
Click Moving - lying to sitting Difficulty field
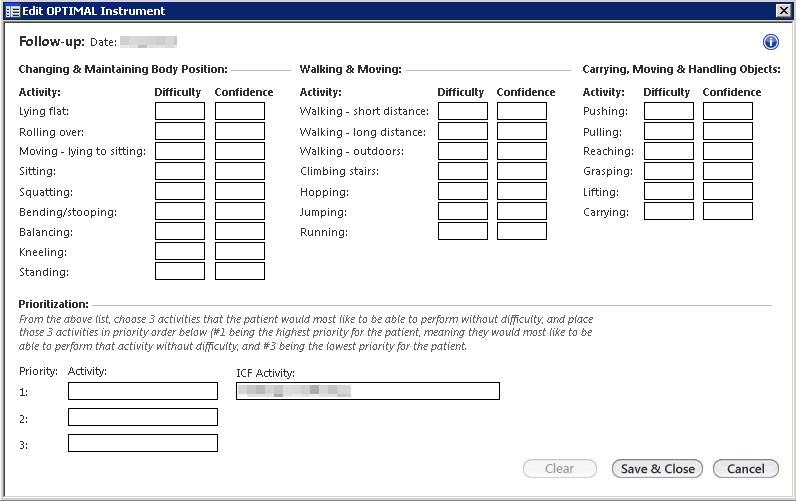pos(180,151)
